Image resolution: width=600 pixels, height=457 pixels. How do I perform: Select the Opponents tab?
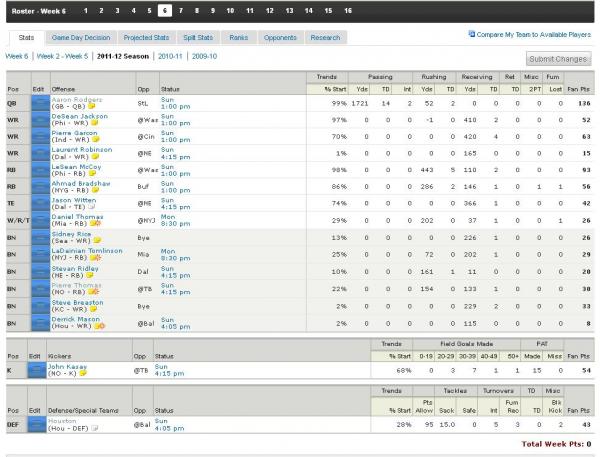pyautogui.click(x=279, y=37)
